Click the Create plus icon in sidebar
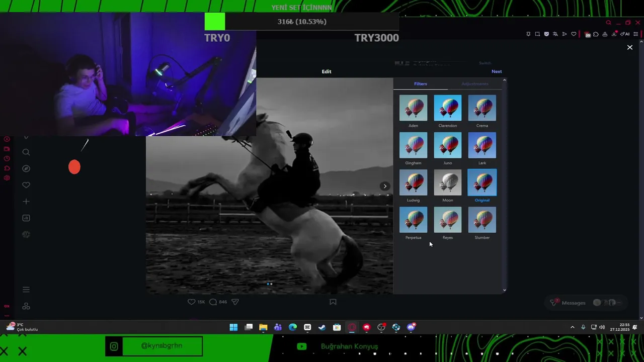 (26, 202)
